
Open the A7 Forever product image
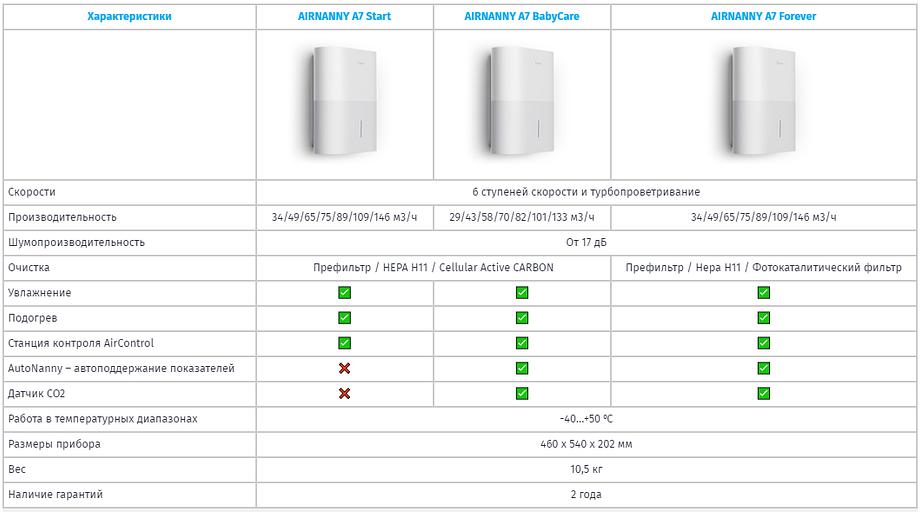tap(763, 104)
